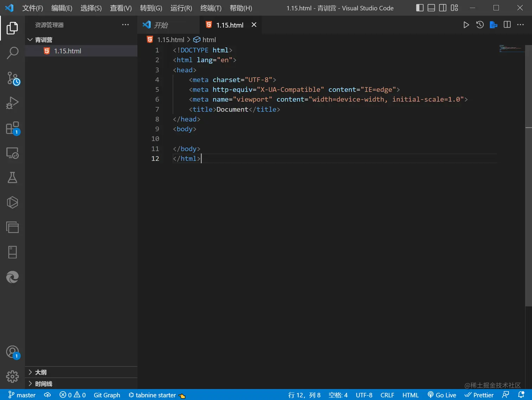Open the 终端(T) menu

[x=210, y=8]
